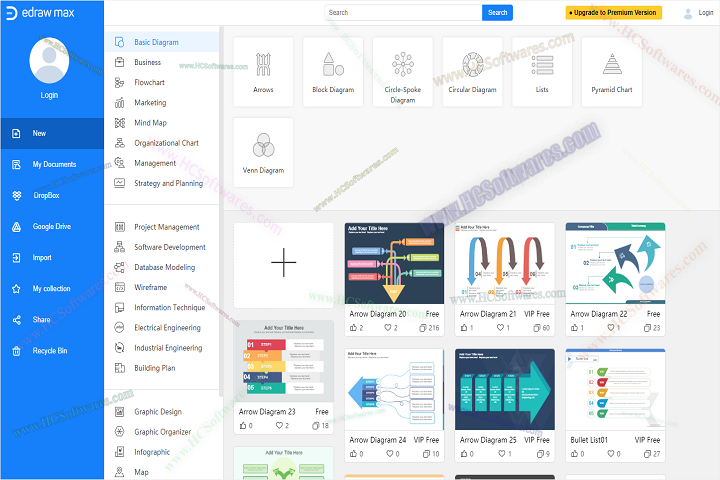The width and height of the screenshot is (720, 480).
Task: Click the Map category icon
Action: pyautogui.click(x=119, y=472)
